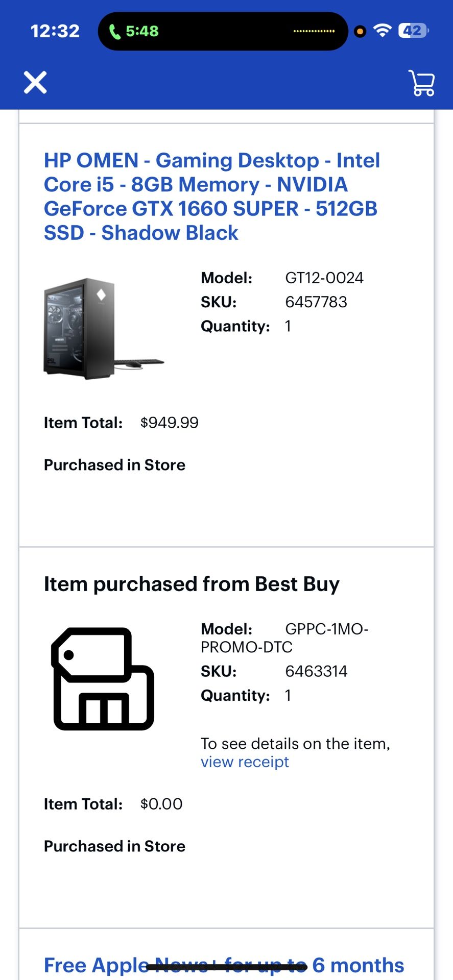Tap the model number GT12-0024

click(x=324, y=278)
